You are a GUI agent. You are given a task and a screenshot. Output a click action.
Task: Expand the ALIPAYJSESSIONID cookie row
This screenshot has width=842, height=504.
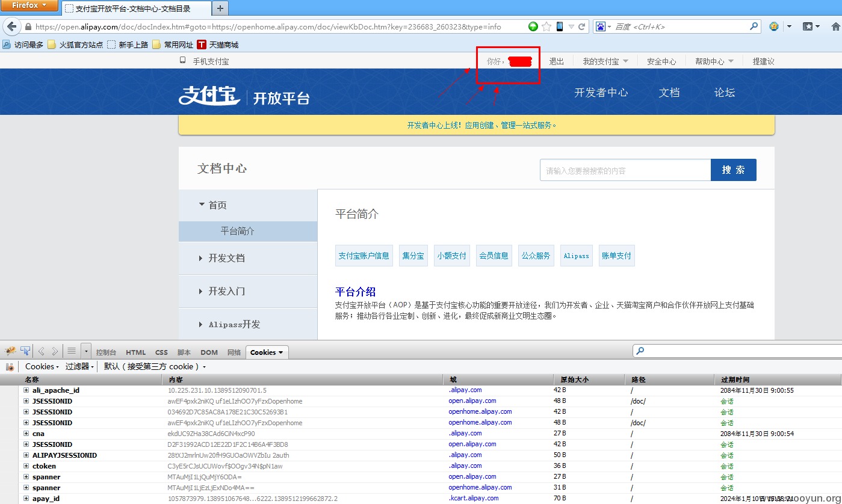point(26,455)
